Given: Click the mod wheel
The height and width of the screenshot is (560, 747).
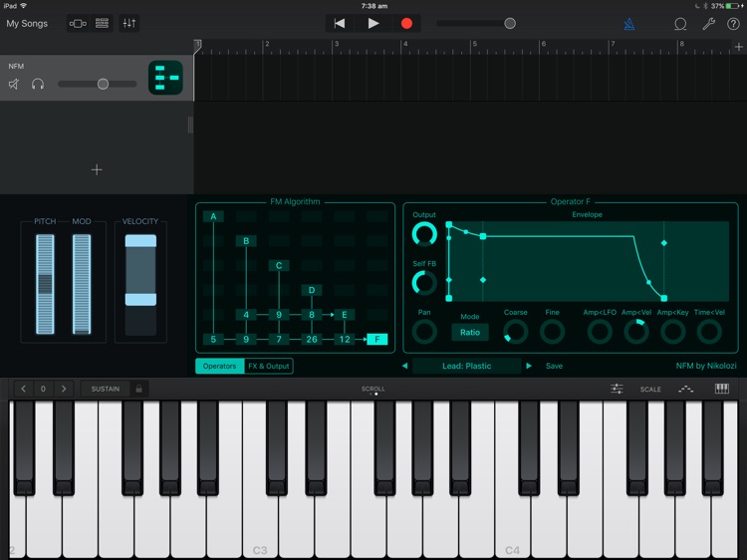Looking at the screenshot, I should 82,284.
